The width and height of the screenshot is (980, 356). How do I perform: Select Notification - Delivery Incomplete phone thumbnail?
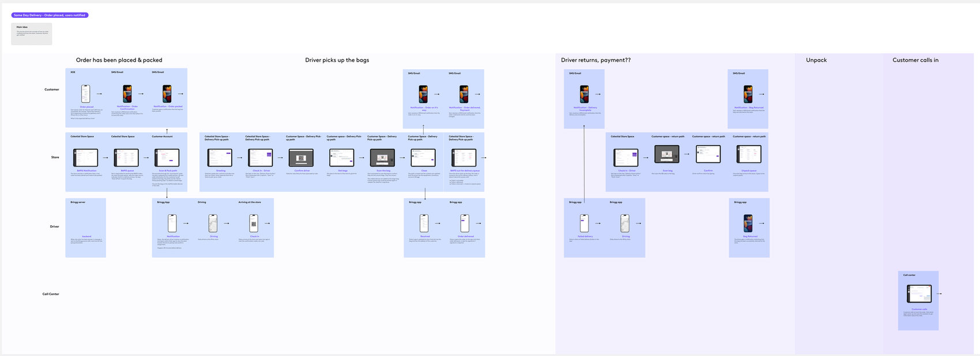[585, 94]
